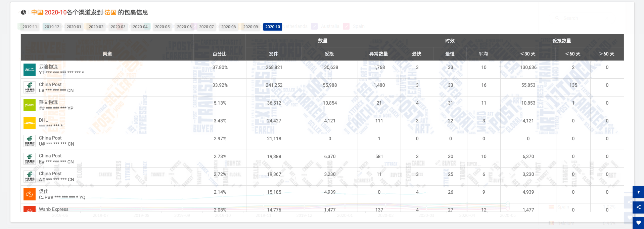
Task: Click the 135 under-60-days cell
Action: (573, 85)
